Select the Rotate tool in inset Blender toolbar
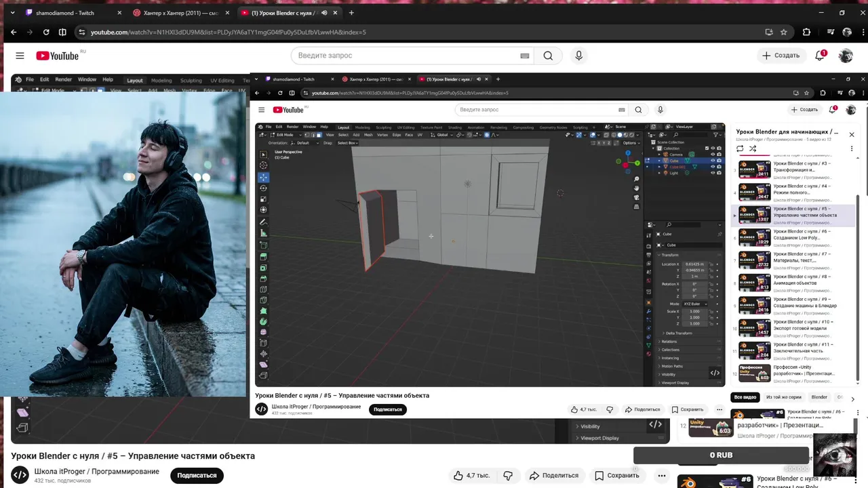Screen dimensions: 868x488 click(x=264, y=188)
